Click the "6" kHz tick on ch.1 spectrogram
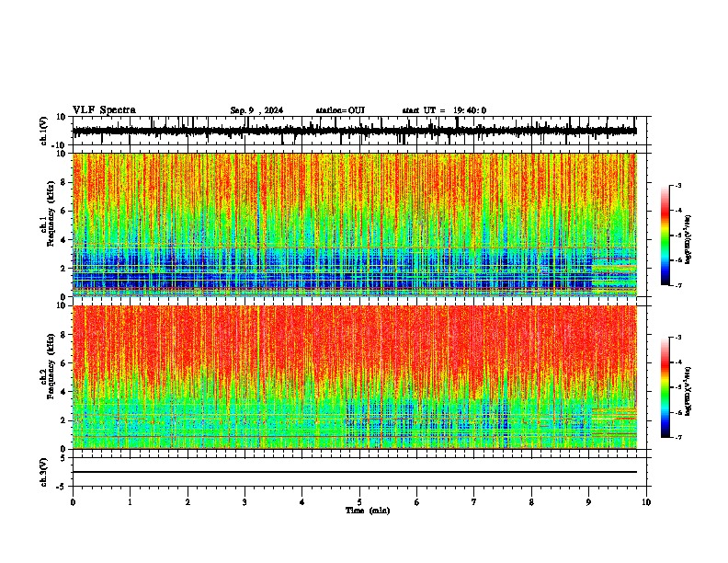Image resolution: width=728 pixels, height=563 pixels. pos(63,211)
